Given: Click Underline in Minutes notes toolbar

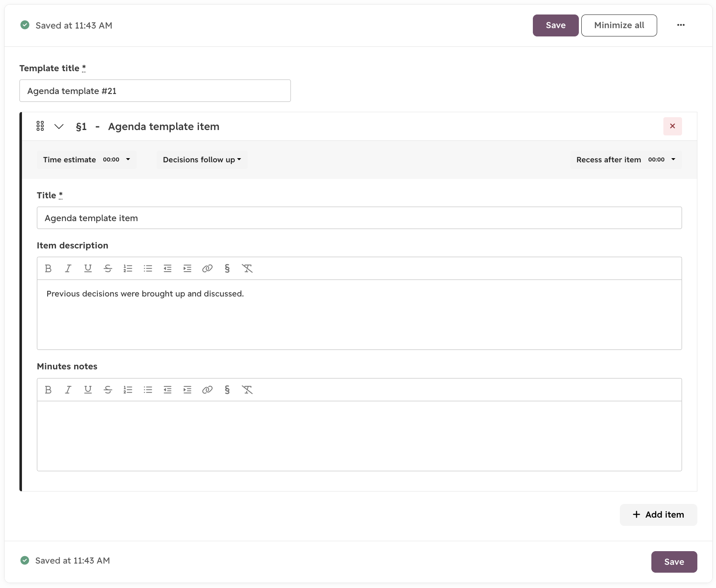Looking at the screenshot, I should pyautogui.click(x=88, y=390).
